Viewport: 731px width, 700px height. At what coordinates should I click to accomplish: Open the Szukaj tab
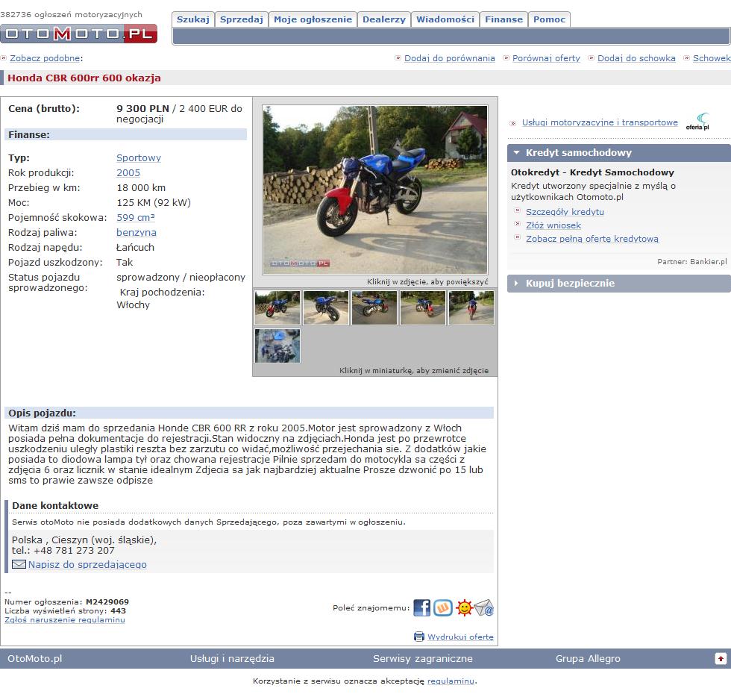coord(193,19)
